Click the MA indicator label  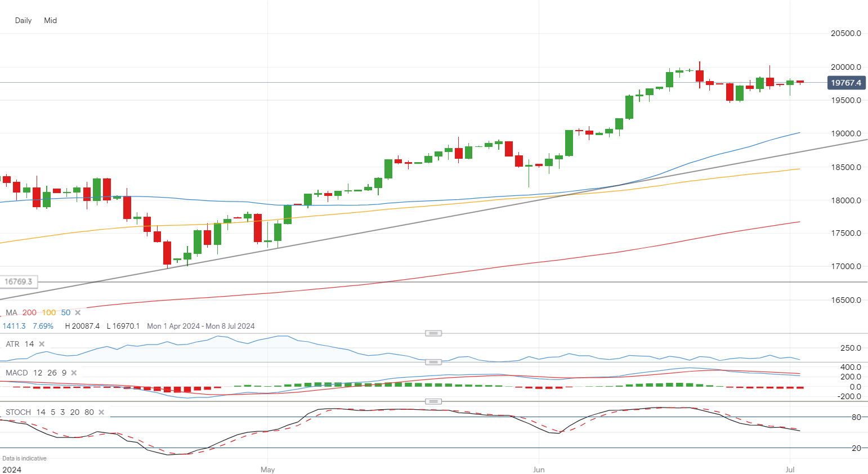click(x=11, y=312)
